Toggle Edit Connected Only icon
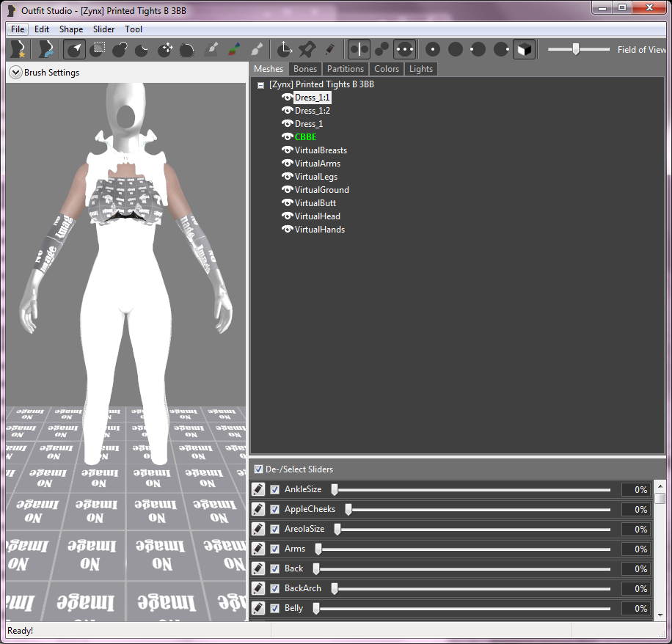Viewport: 672px width, 644px height. 382,49
